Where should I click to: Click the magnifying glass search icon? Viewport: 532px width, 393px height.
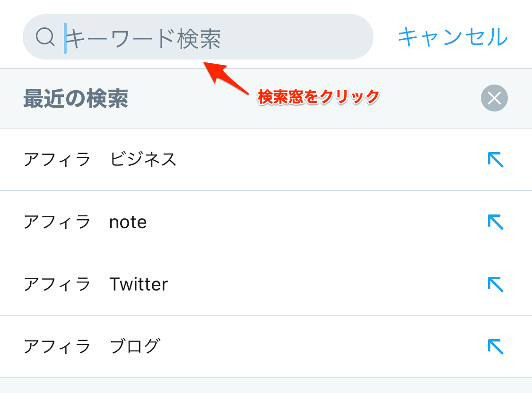[x=45, y=37]
